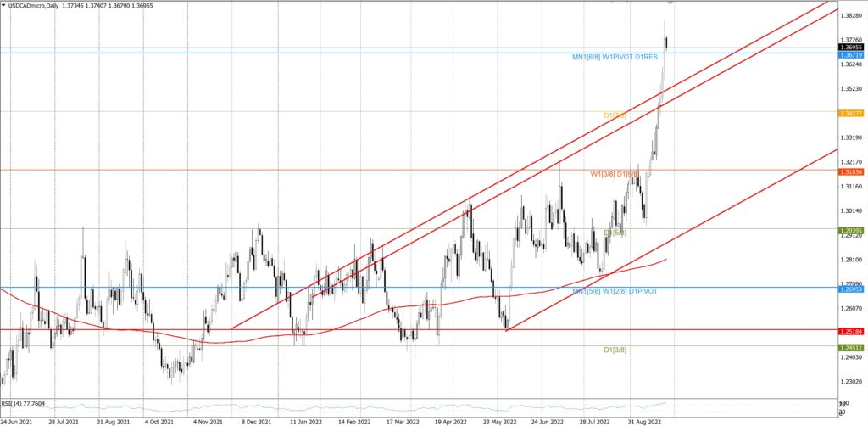Open the USDCADmicro chart symbol dropdown arrow
This screenshot has width=868, height=426.
tap(4, 5)
